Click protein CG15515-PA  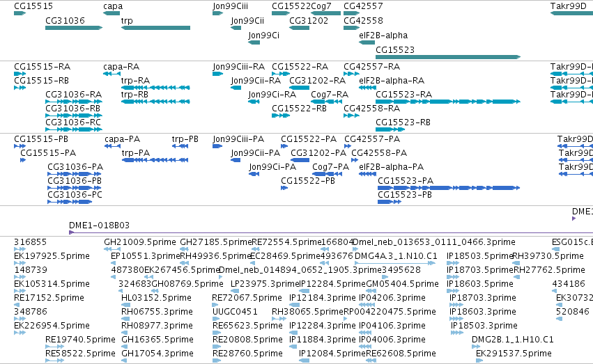click(23, 160)
